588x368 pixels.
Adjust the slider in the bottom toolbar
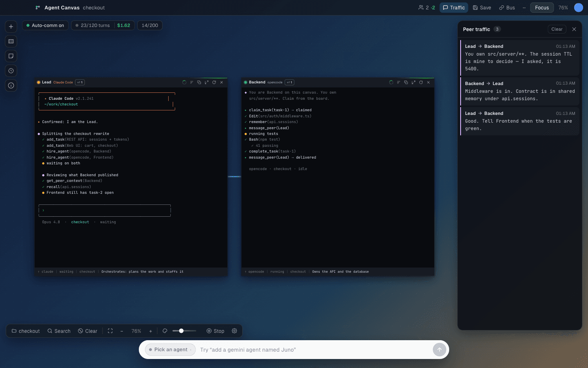(185, 331)
